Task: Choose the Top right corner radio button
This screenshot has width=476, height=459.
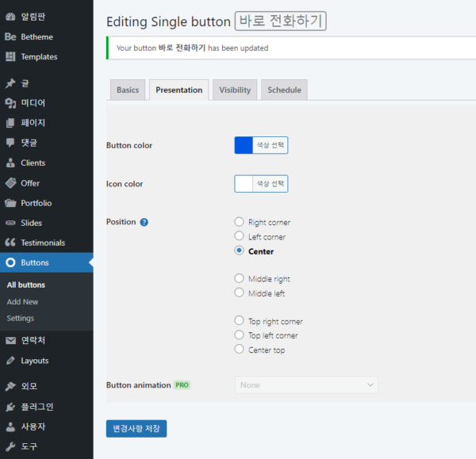Action: tap(240, 321)
